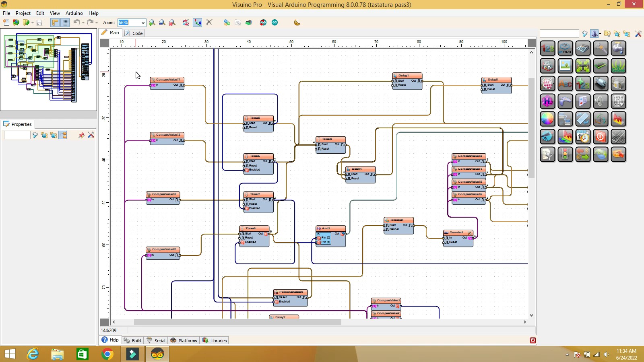Toggle the highlighted grouping button in Properties panel
The image size is (644, 362).
click(63, 135)
